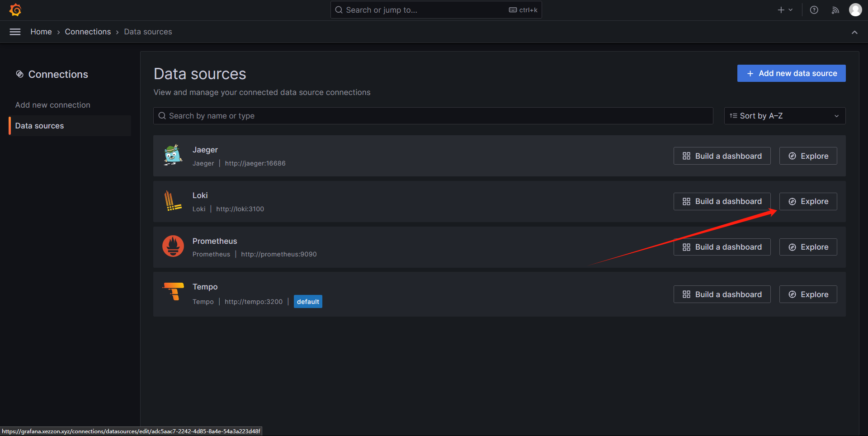Click the Tempo data source logo
Viewport: 868px width, 436px height.
click(x=173, y=292)
